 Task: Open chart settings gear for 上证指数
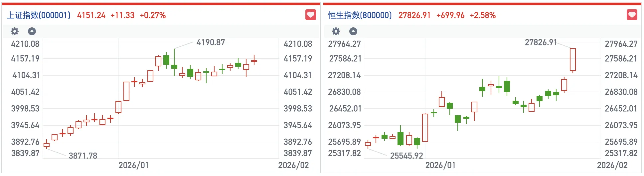pos(15,31)
